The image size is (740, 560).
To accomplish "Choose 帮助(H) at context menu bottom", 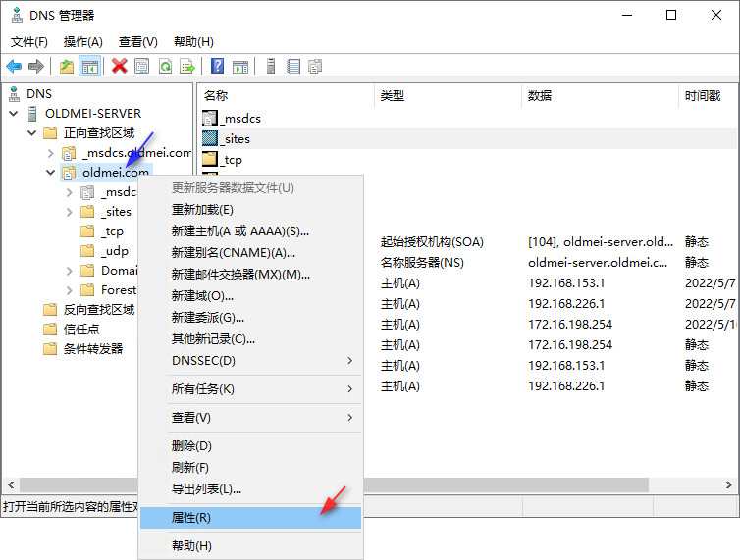I will point(250,546).
